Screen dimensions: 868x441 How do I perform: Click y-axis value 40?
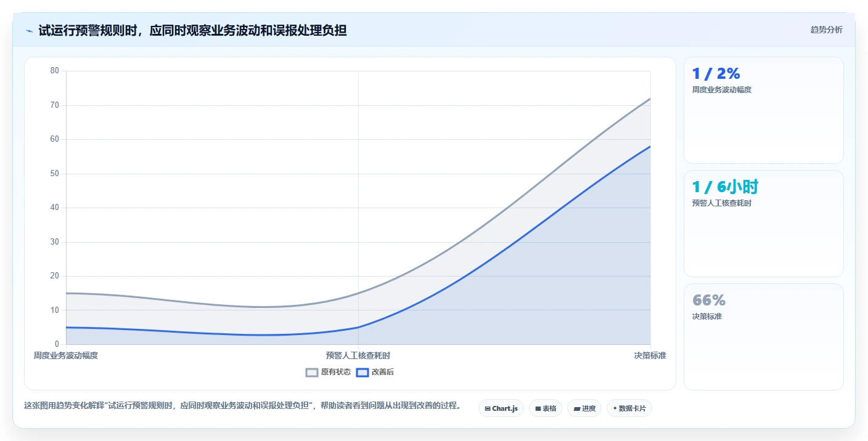pyautogui.click(x=55, y=208)
